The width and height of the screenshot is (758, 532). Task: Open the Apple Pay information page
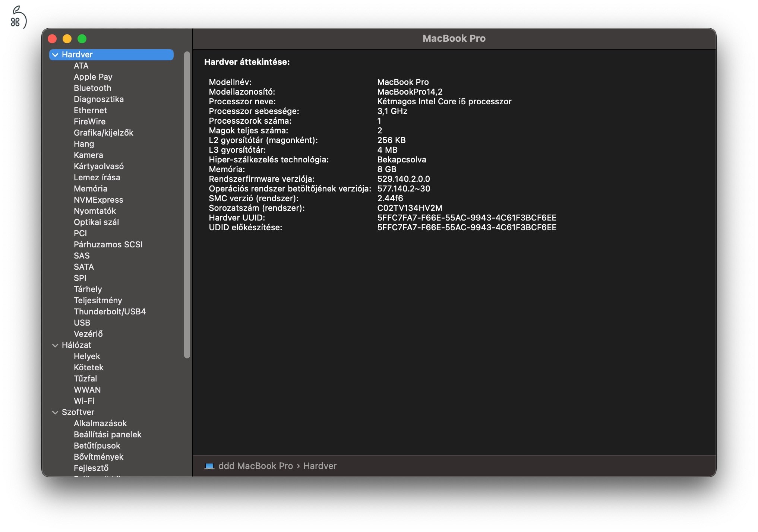point(93,77)
